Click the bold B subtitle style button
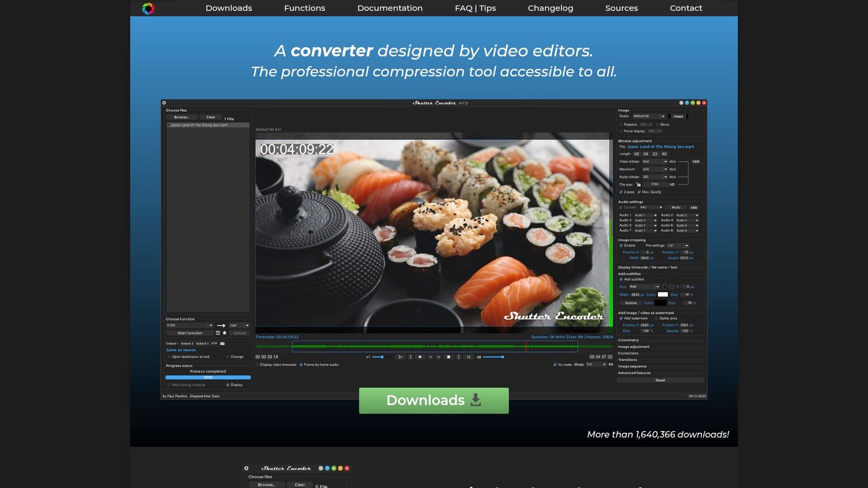Screen dimensions: 868x488 tap(665, 286)
